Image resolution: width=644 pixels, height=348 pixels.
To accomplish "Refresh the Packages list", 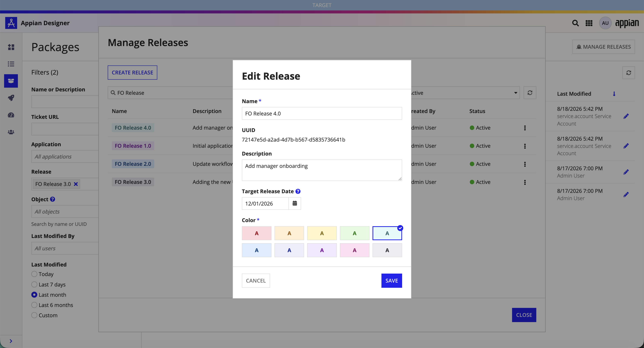I will (x=629, y=73).
